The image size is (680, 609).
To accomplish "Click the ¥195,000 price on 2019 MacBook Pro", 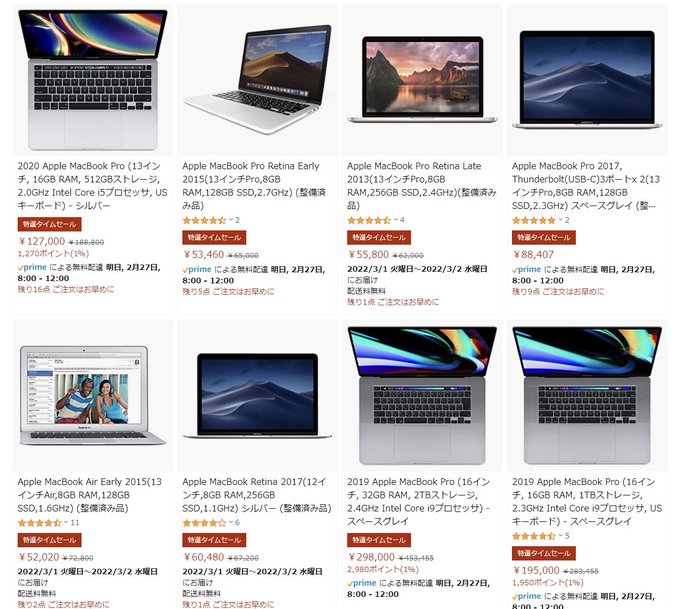I will 536,570.
